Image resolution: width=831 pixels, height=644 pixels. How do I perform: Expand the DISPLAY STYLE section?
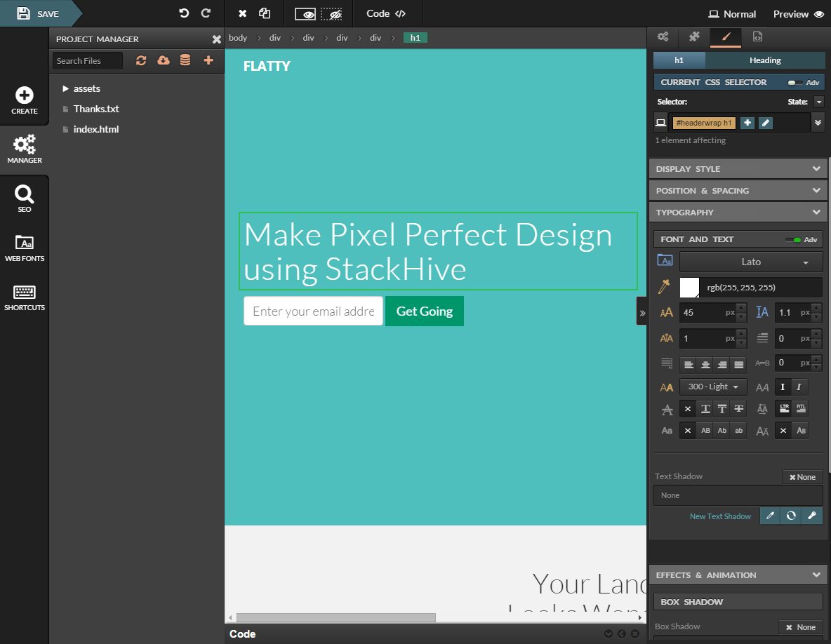pos(738,169)
